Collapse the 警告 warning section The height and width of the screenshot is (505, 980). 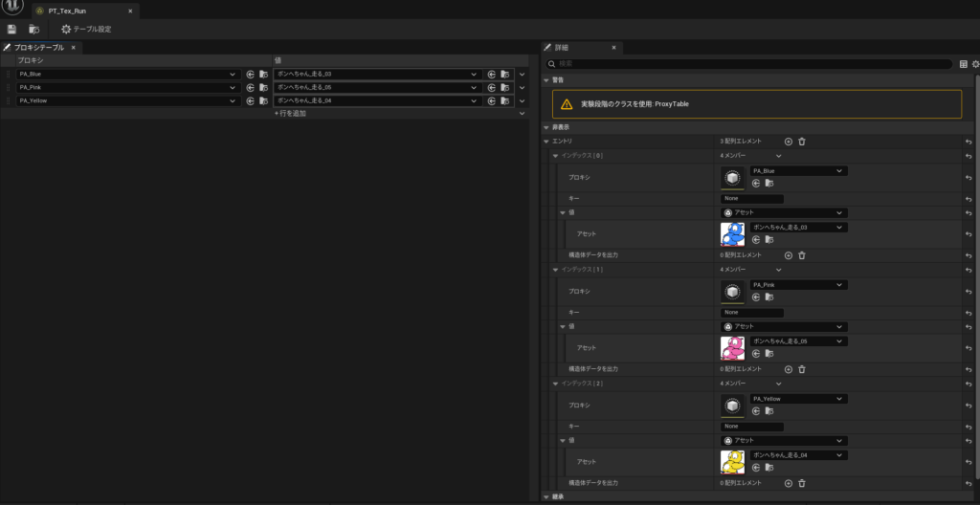[547, 80]
